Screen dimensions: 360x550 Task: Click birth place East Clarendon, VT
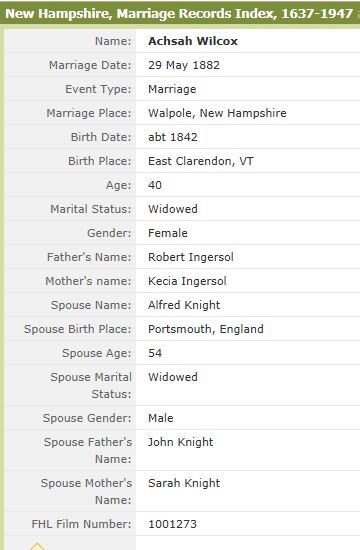click(x=201, y=161)
